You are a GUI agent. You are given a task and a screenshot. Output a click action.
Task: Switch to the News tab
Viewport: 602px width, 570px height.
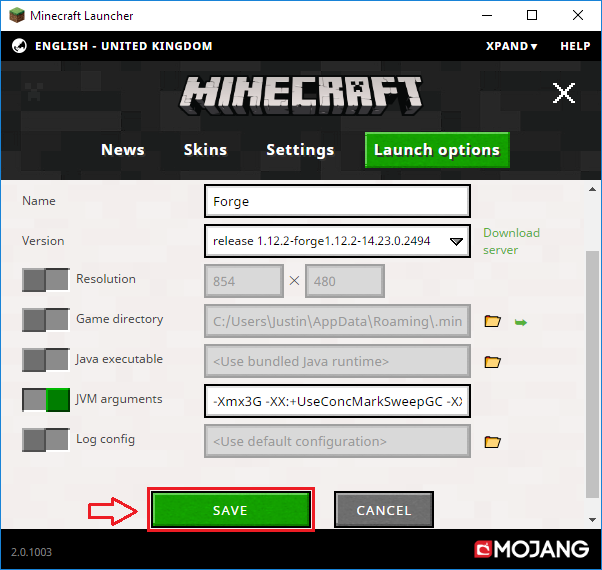[123, 150]
